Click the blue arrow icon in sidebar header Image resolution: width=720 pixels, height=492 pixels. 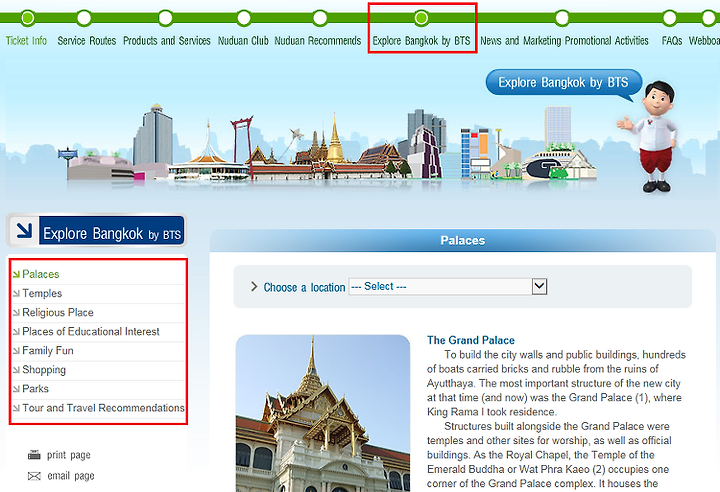pos(24,229)
